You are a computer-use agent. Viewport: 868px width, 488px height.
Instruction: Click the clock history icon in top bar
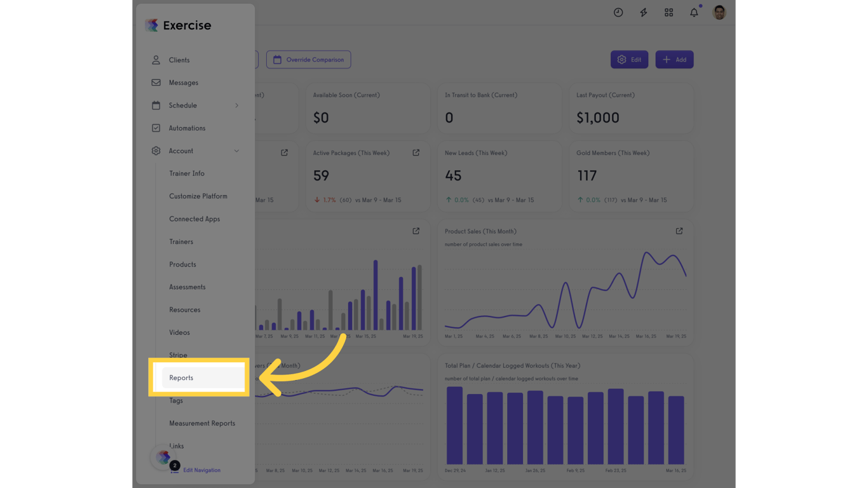pyautogui.click(x=618, y=13)
